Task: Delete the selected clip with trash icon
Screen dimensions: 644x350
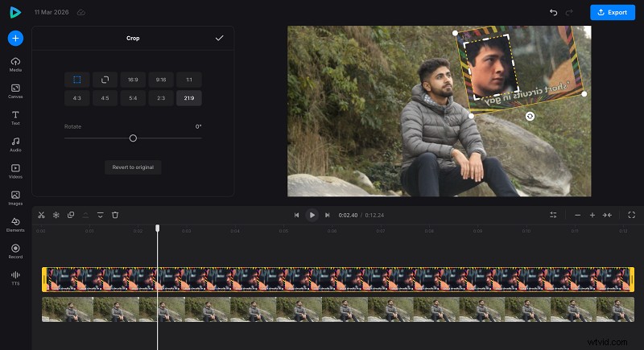Action: click(x=115, y=215)
